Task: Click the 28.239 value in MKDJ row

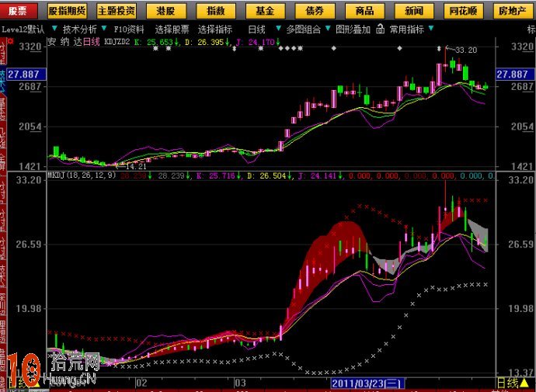Action: (174, 176)
